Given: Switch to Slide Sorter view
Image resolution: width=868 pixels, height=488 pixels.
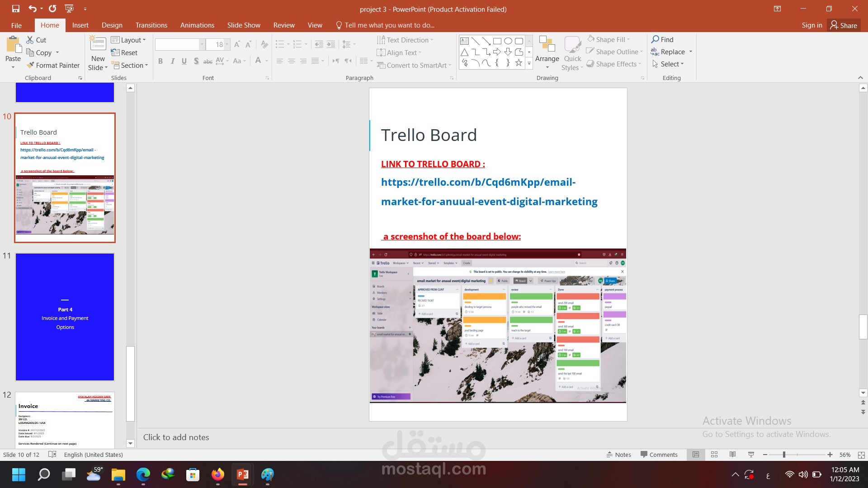Looking at the screenshot, I should coord(714,455).
